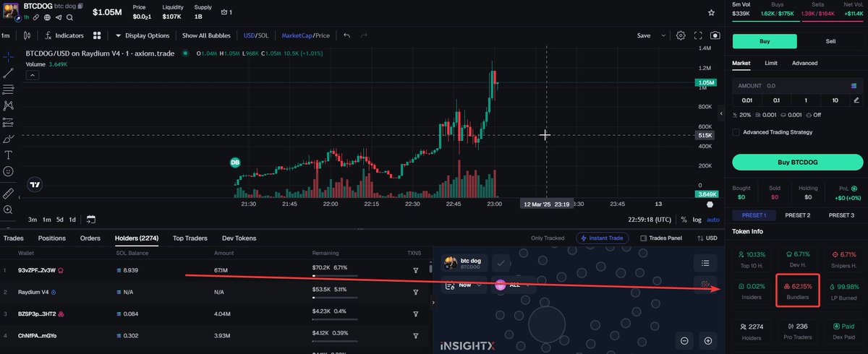Filter transactions for wallet 93vZPF...Zv3W

point(416,270)
